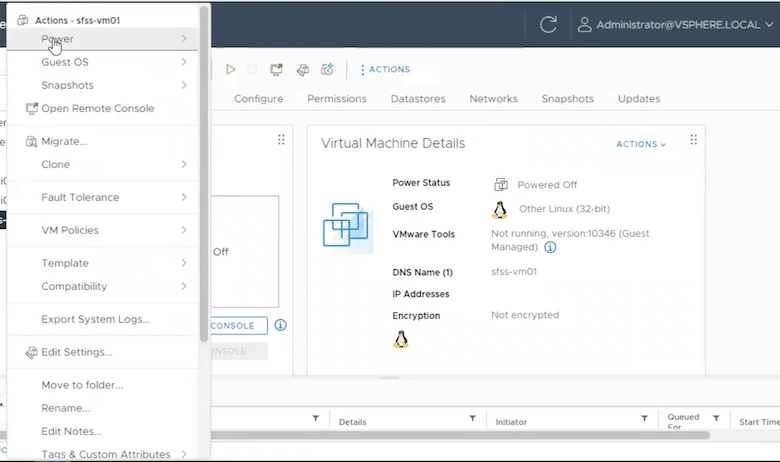Switch to the Updates tab

(x=639, y=99)
